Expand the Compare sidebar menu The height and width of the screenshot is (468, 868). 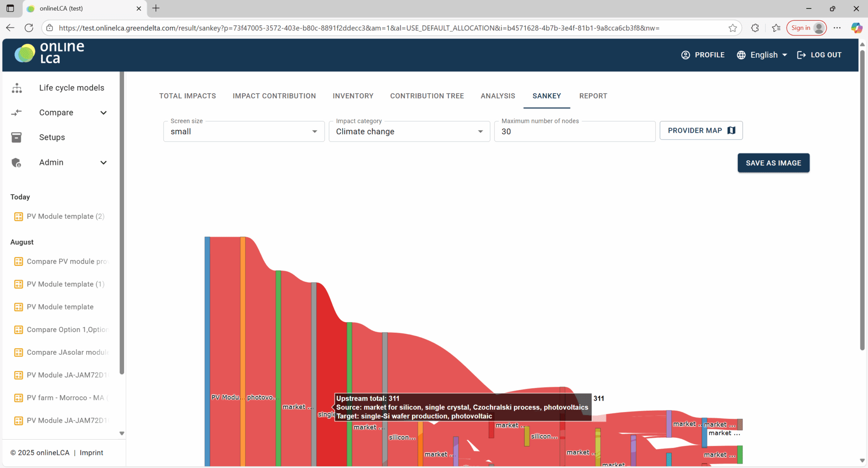pos(103,113)
